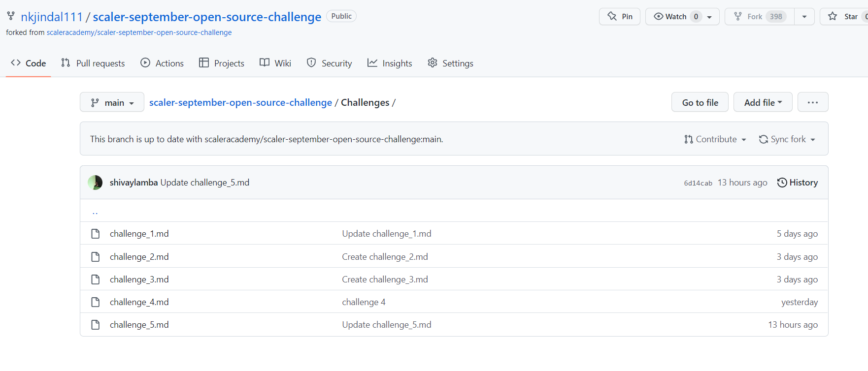Open commit Update challenge_5.md in challenge_5.md row
Image resolution: width=868 pixels, height=371 pixels.
(x=387, y=325)
